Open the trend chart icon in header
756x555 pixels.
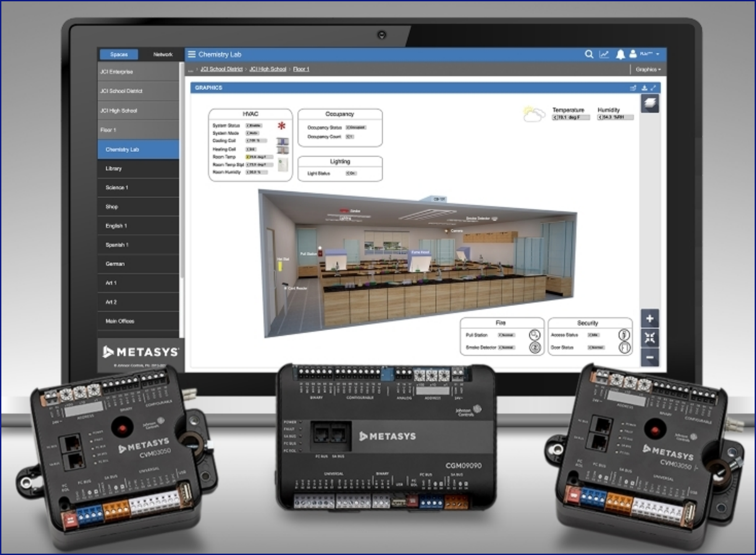pos(604,54)
